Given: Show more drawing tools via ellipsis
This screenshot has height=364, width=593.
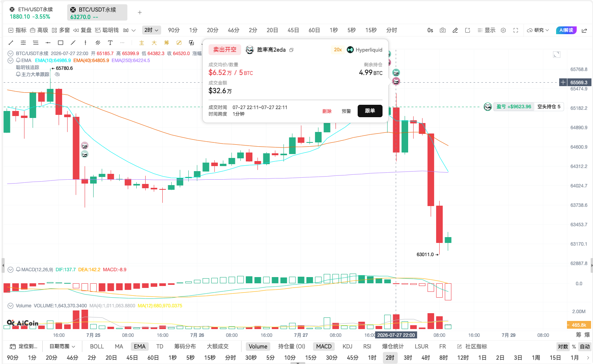Looking at the screenshot, I should point(123,43).
